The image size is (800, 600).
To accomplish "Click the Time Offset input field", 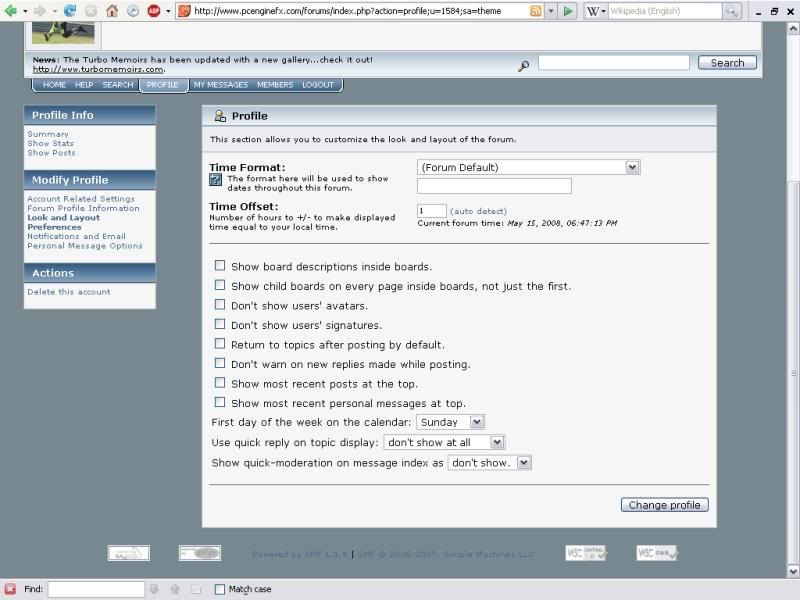I will coord(432,211).
